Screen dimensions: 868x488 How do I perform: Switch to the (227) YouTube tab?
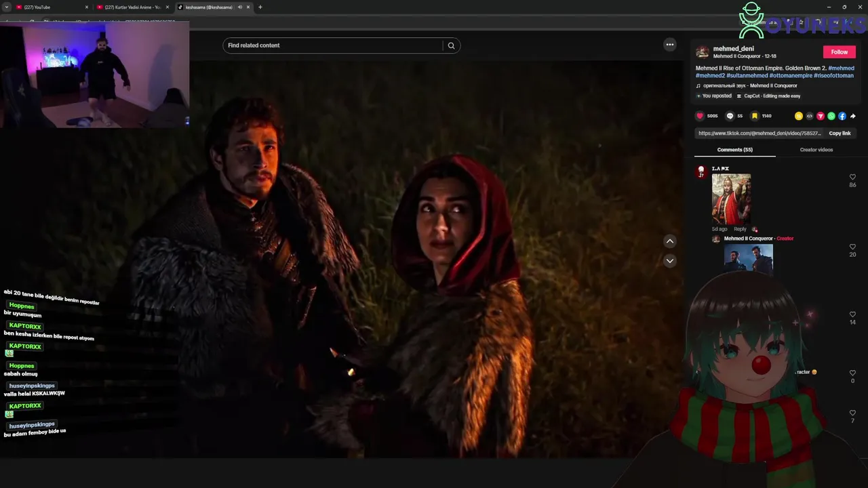point(52,7)
